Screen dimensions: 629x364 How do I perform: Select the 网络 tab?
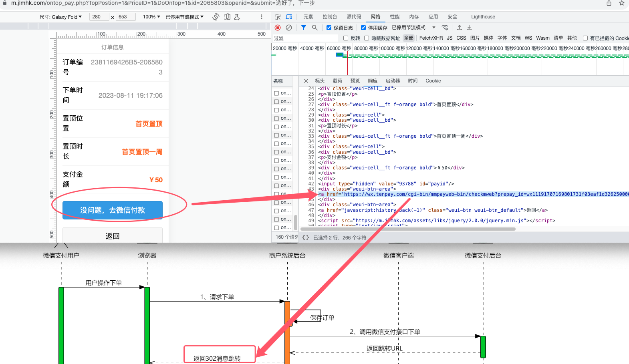375,17
